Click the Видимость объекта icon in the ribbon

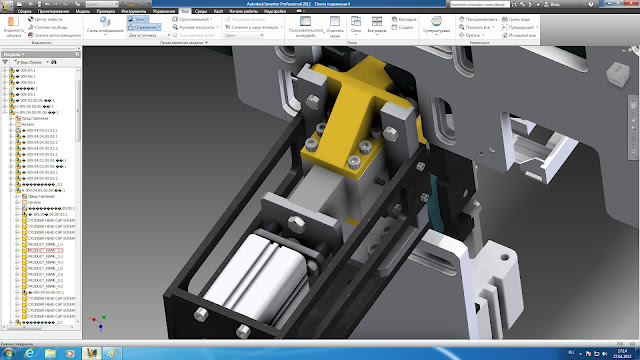click(x=13, y=27)
